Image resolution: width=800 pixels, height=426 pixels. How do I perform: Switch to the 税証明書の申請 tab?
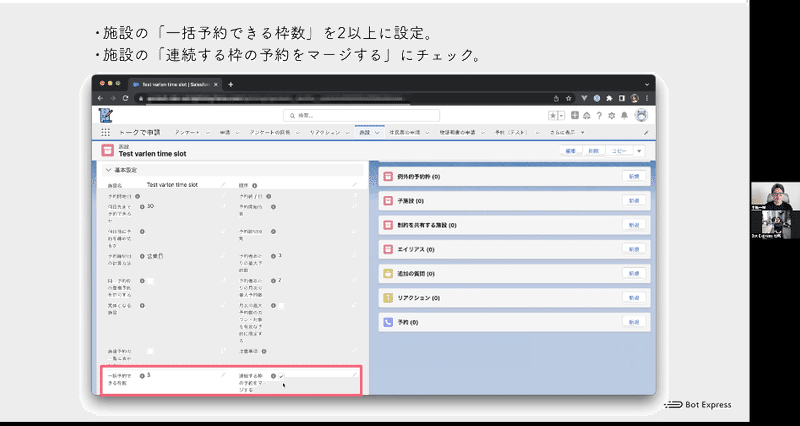(457, 133)
